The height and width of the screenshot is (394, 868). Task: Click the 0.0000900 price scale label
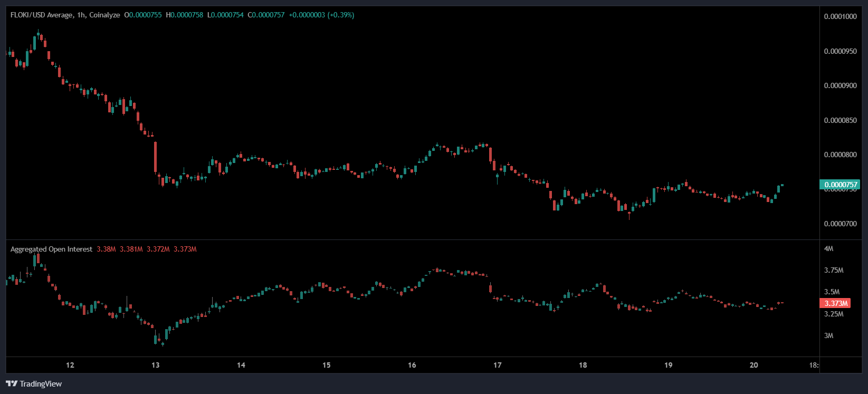(x=841, y=85)
